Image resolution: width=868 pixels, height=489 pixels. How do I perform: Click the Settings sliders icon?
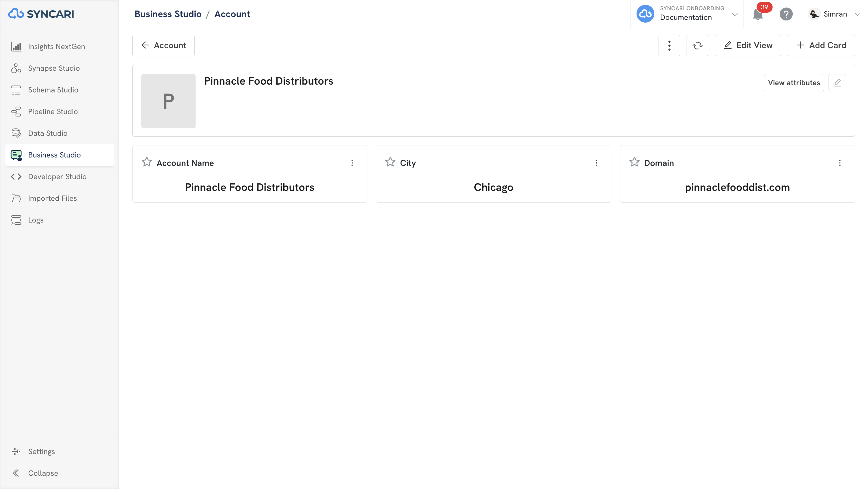(16, 451)
